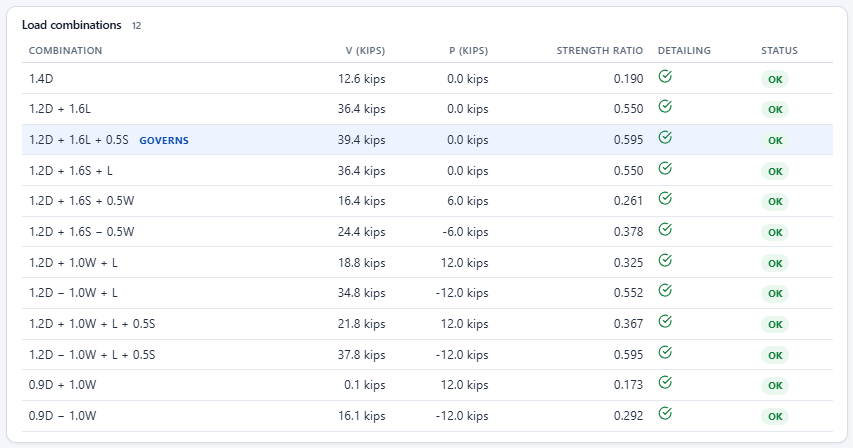Image resolution: width=853 pixels, height=448 pixels.
Task: Select the 1.2D + 1.6L combination name
Action: point(60,109)
